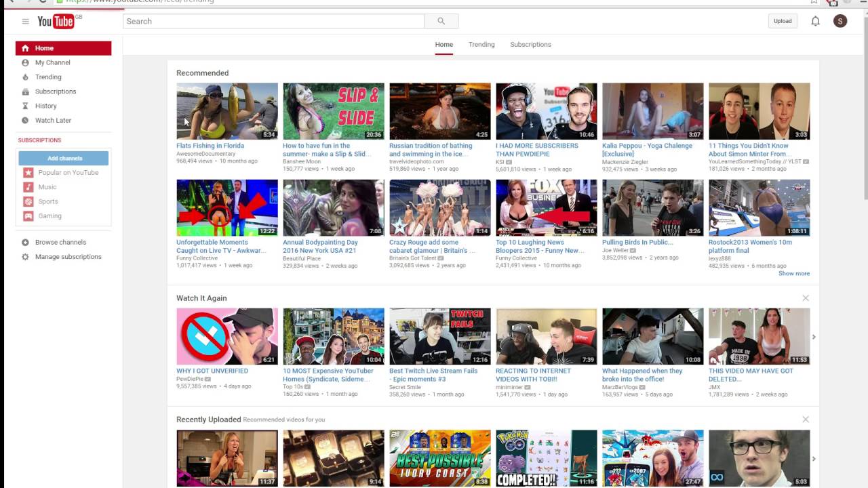Click the My Channel person icon

(25, 62)
